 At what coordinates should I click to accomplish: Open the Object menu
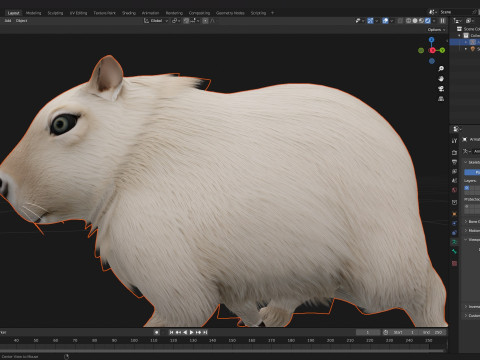[22, 21]
